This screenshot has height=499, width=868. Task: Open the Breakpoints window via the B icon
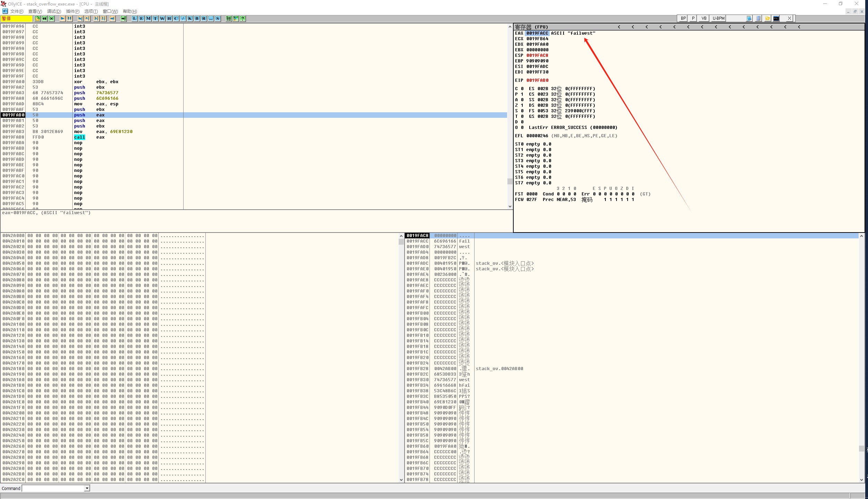pyautogui.click(x=196, y=18)
